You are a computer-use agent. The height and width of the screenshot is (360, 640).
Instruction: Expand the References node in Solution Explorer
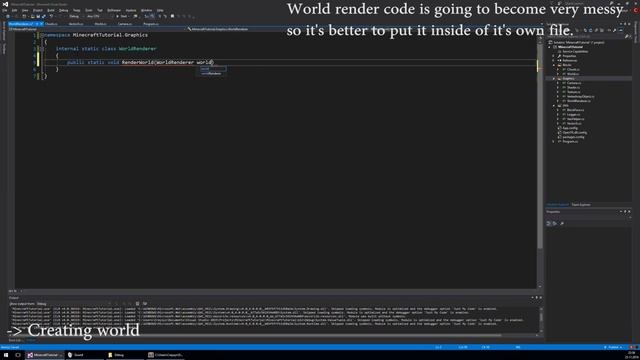(x=554, y=60)
